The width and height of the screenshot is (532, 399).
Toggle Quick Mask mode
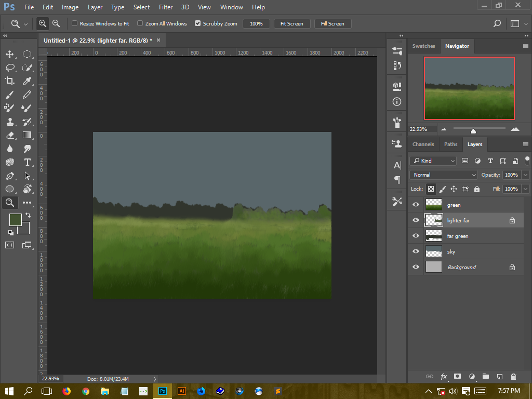pyautogui.click(x=9, y=245)
